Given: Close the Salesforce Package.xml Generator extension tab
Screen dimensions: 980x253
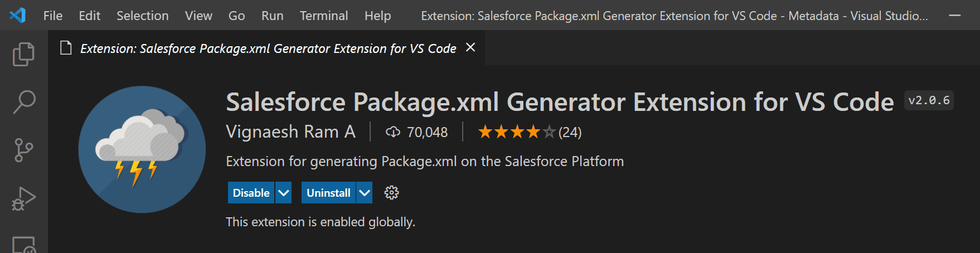Looking at the screenshot, I should (470, 47).
